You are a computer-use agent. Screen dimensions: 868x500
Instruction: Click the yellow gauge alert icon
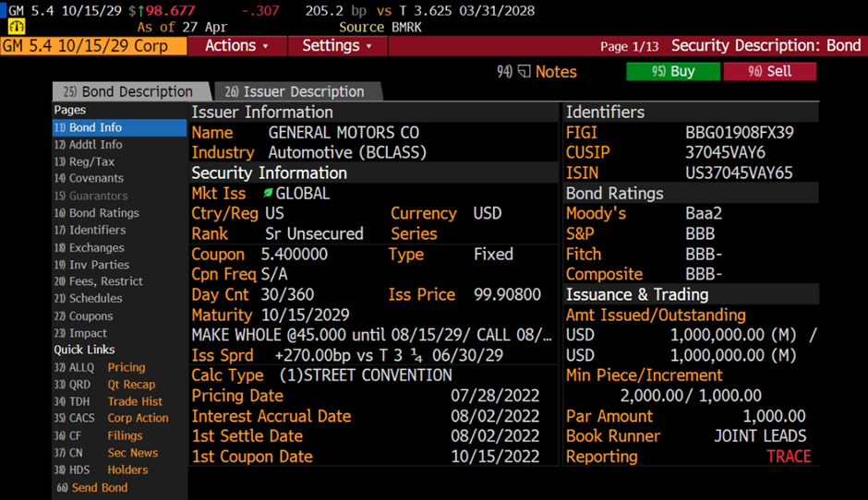pyautogui.click(x=16, y=26)
